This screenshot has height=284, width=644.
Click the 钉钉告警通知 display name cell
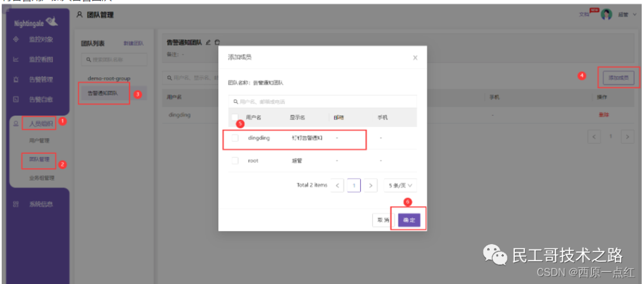point(307,138)
